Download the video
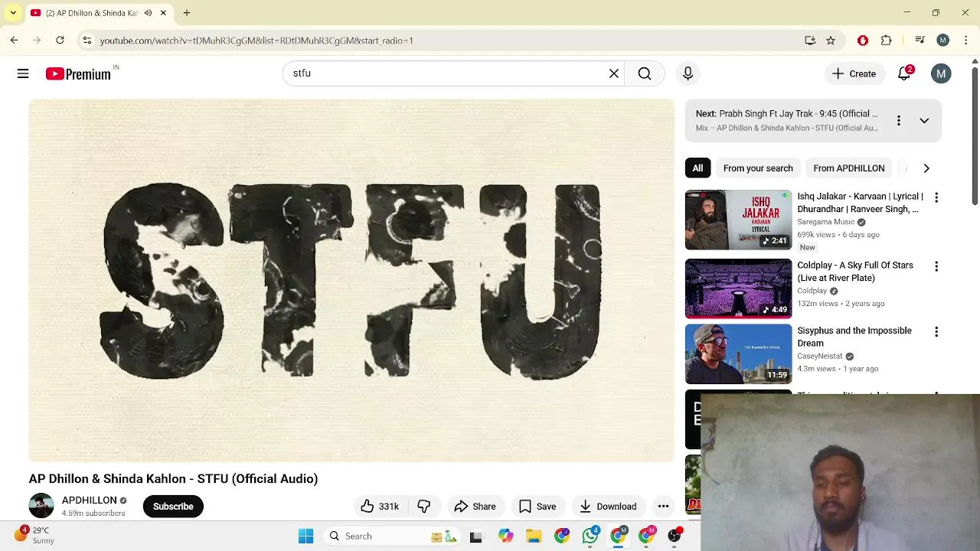Screen dimensions: 980x551 click(608, 507)
